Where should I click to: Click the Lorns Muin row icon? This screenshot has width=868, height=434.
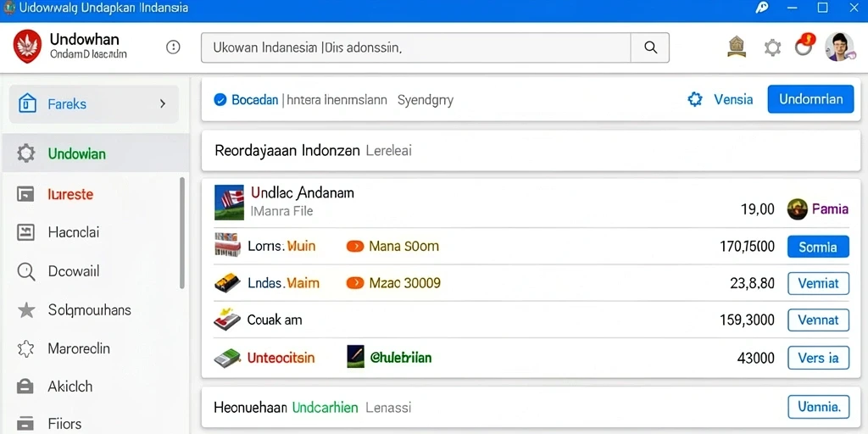(x=227, y=245)
